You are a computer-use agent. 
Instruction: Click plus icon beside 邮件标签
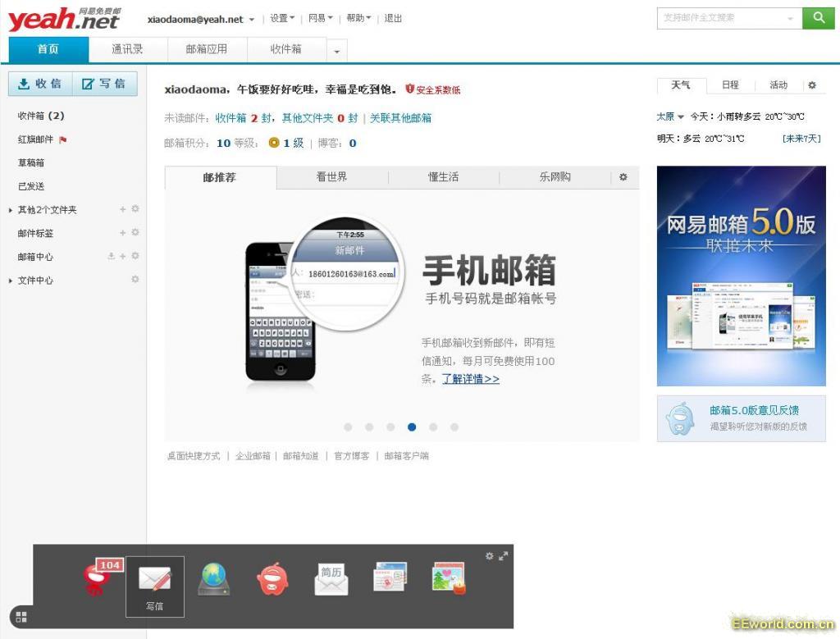point(123,233)
